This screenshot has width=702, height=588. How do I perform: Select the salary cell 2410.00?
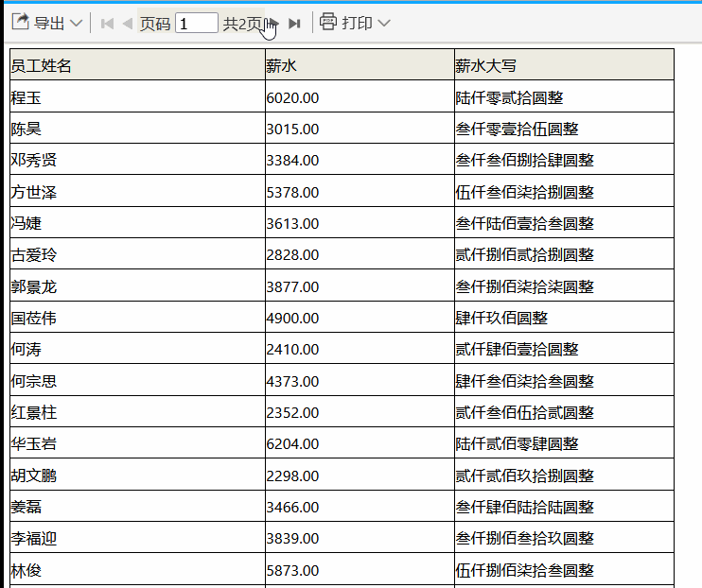[x=360, y=349]
